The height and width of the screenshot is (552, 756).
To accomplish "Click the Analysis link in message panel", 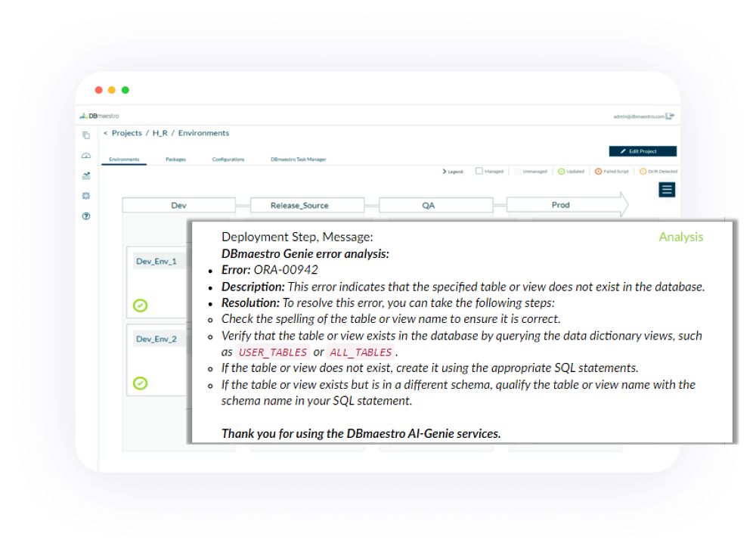I will tap(680, 237).
